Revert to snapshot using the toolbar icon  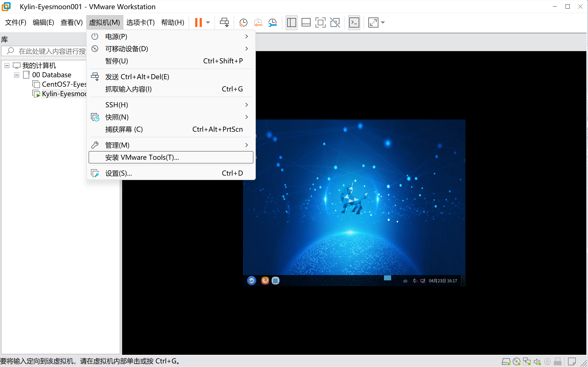coord(258,23)
